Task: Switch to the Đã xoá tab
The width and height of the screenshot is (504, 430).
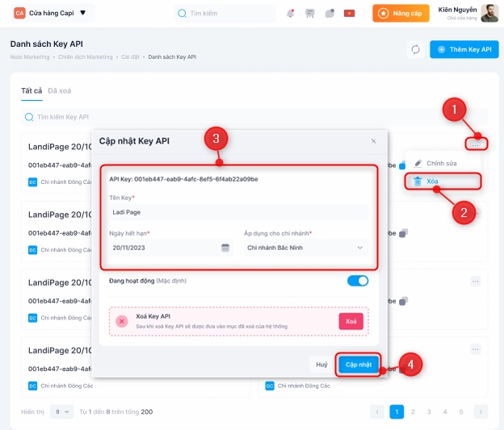Action: [60, 90]
